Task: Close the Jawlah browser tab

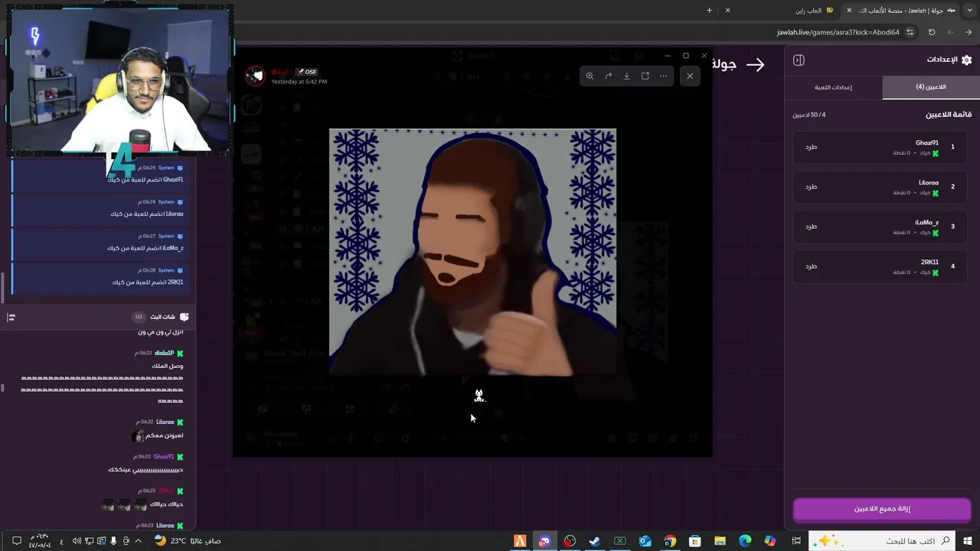Action: 848,11
